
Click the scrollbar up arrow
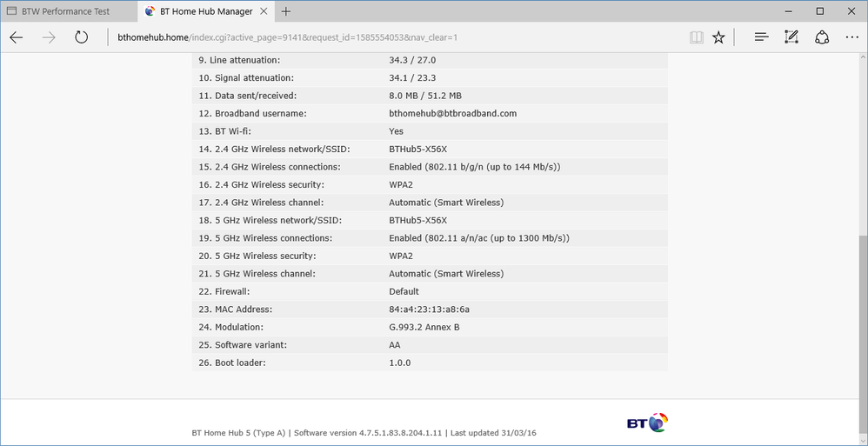(x=863, y=58)
